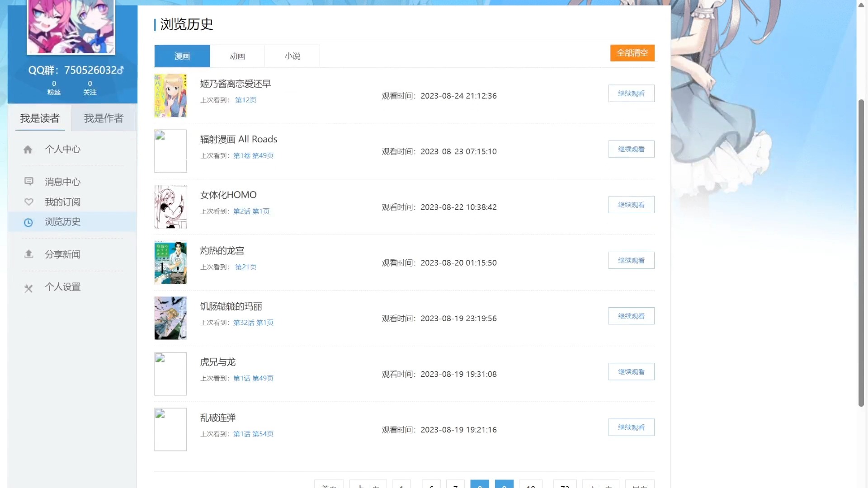The height and width of the screenshot is (488, 868).
Task: Click the title 辐射漫画 All Roads
Action: (x=239, y=139)
